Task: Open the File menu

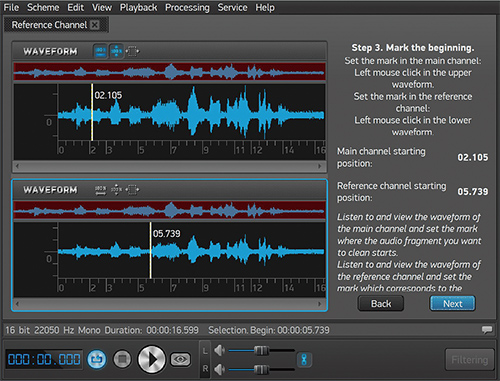Action: (x=11, y=7)
